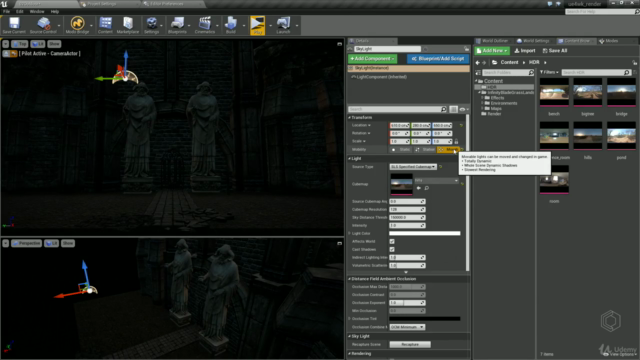Go forward in Content Browser history
This screenshot has width=640, height=360.
(x=484, y=62)
